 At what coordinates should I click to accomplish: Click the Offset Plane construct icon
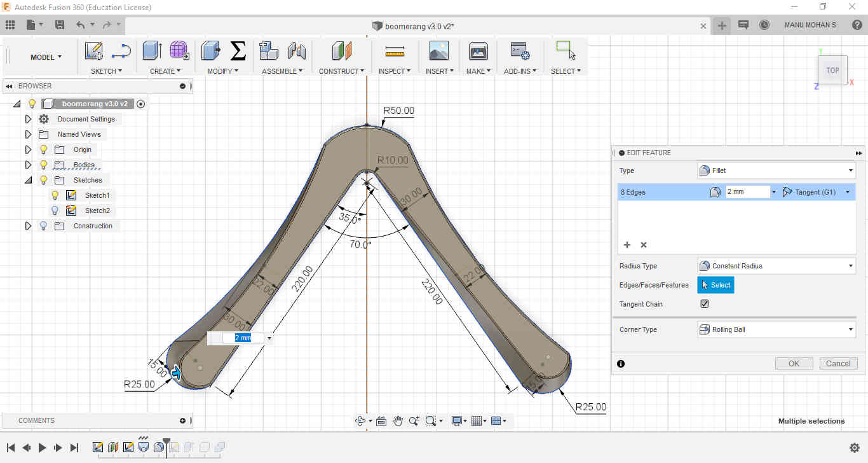341,51
